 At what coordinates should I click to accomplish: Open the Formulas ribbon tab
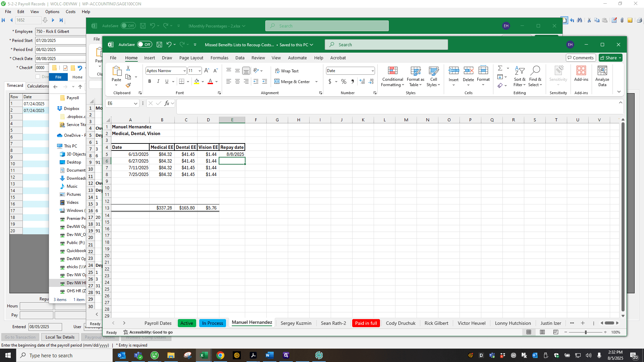pyautogui.click(x=219, y=58)
